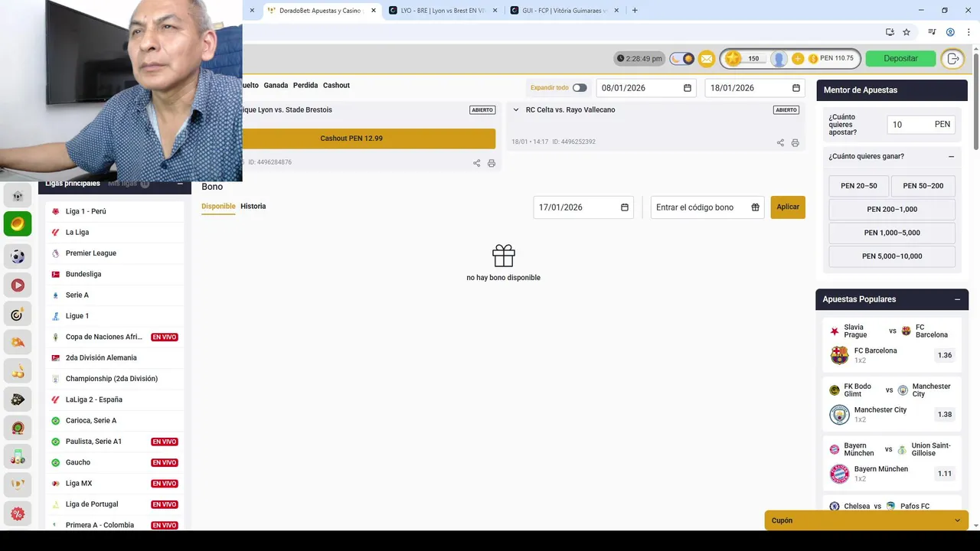Viewport: 980px width, 551px height.
Task: Click the install app icon in address bar
Action: [x=890, y=32]
